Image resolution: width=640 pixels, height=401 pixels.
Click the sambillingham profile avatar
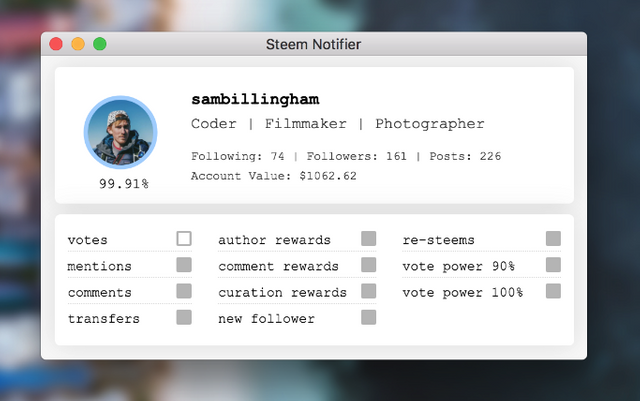120,132
